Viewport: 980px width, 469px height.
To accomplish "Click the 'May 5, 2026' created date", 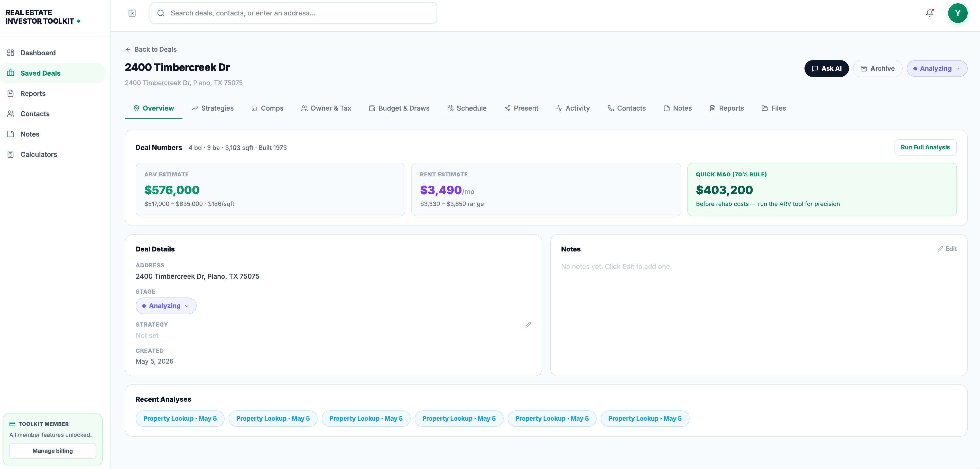I will (x=154, y=361).
